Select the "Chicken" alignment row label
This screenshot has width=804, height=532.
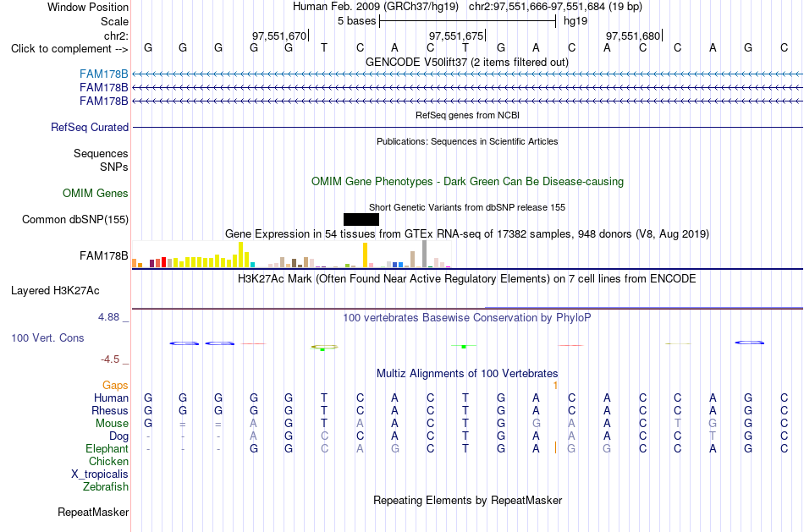(x=108, y=461)
